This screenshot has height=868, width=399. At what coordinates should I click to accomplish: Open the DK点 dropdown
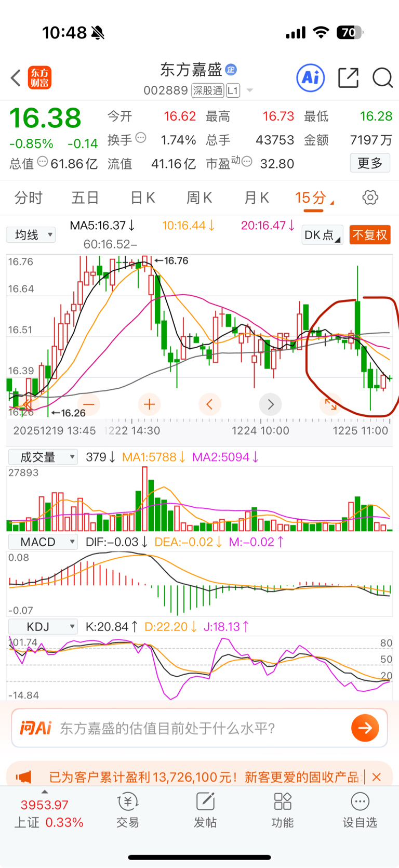322,235
